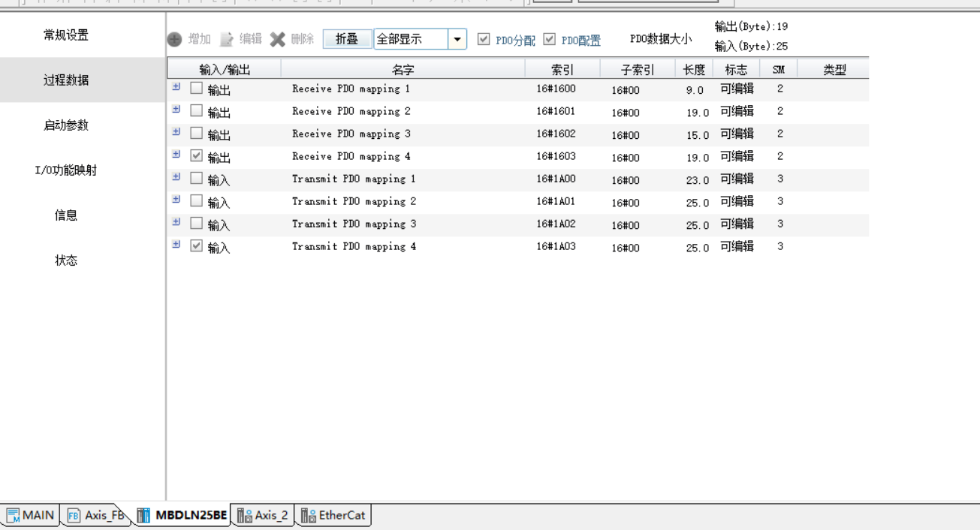Expand the Transmit PDO mapping 1 row

tap(176, 177)
